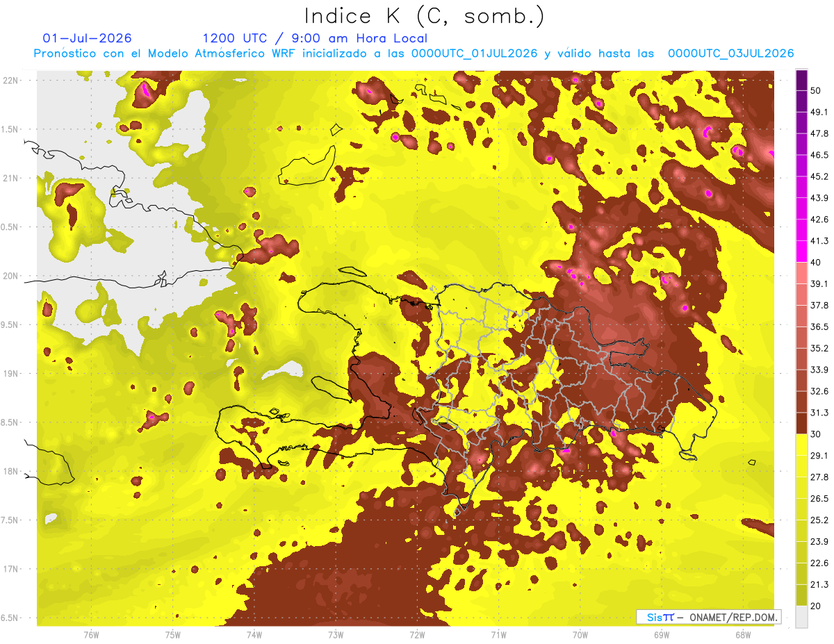Click the colorbar value "31.3"
Screen dimensions: 834x644
coord(819,413)
